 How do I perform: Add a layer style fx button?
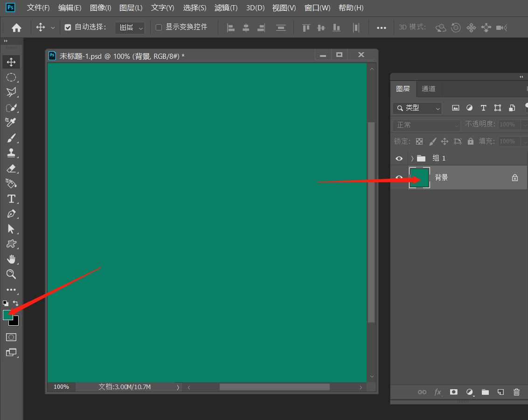pos(438,392)
